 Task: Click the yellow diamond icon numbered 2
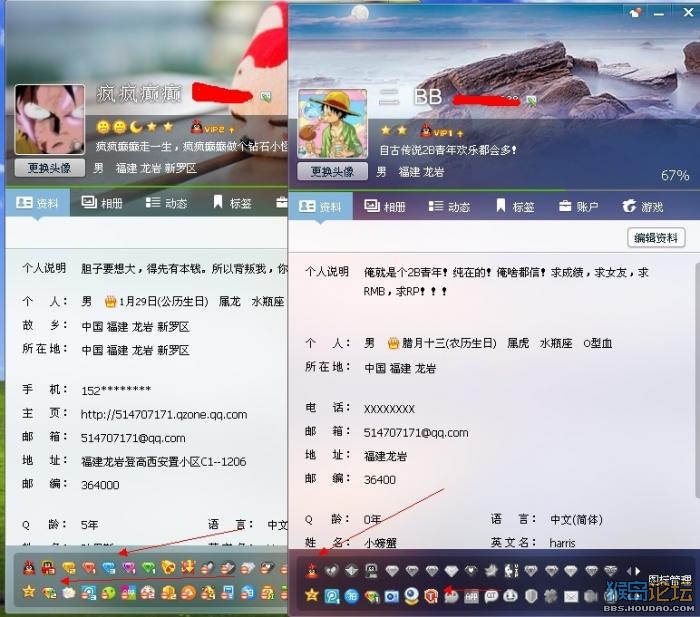[x=69, y=568]
